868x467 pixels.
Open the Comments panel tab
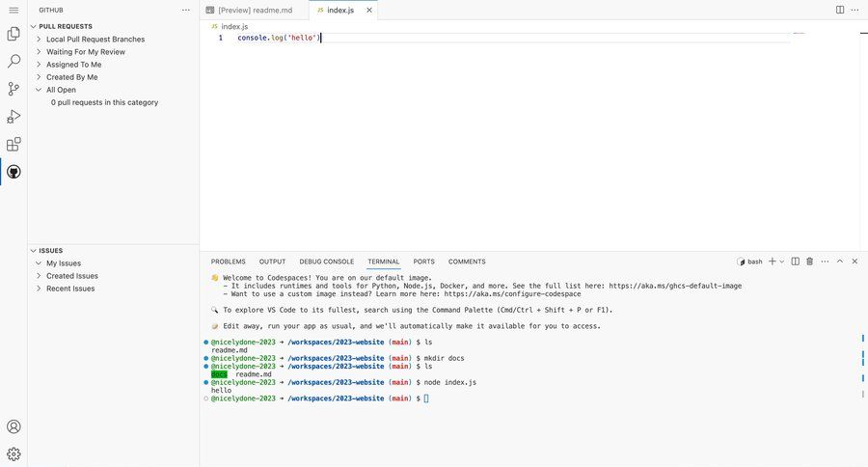(467, 261)
